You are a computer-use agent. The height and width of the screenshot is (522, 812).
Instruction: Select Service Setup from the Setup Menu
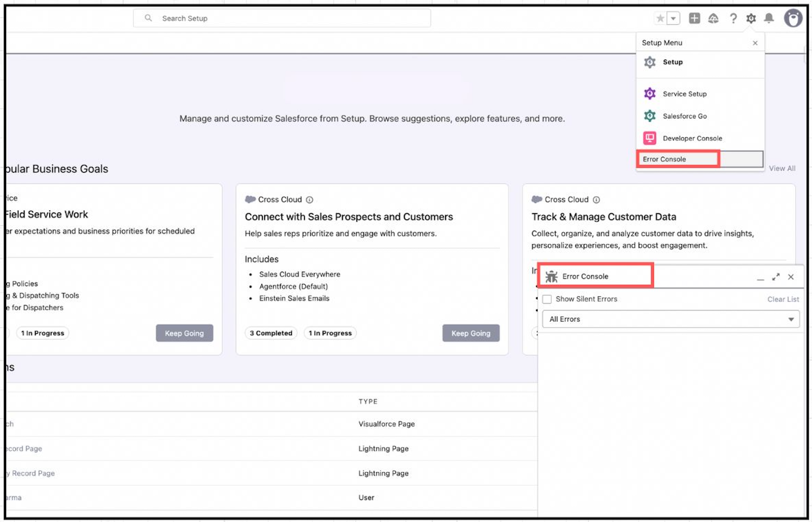[x=684, y=93]
